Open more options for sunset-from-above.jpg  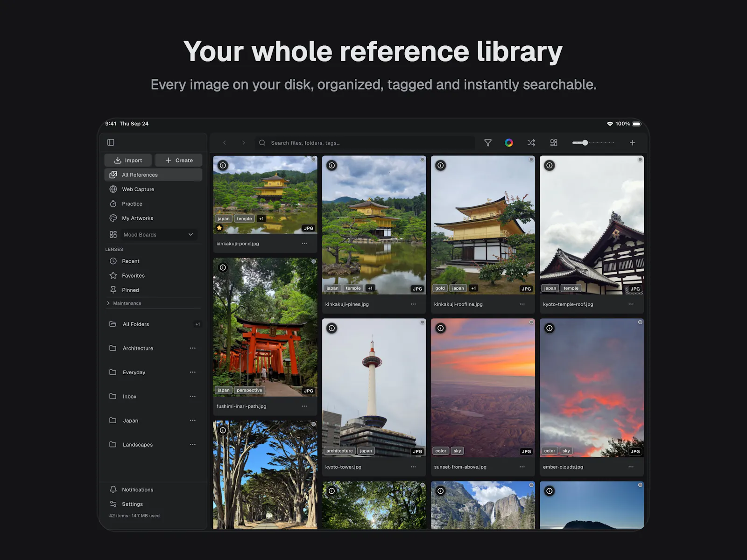[522, 467]
